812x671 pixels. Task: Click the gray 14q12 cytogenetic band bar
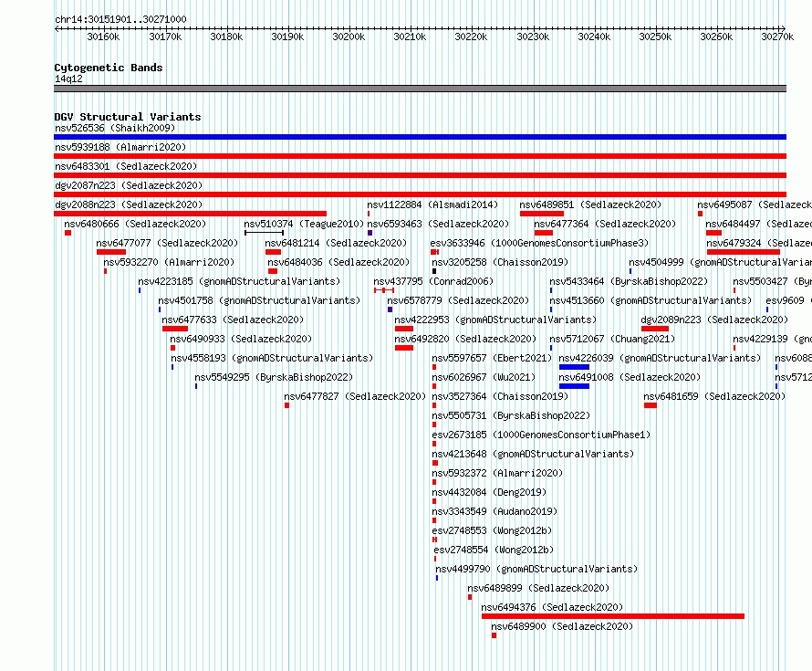(x=420, y=89)
